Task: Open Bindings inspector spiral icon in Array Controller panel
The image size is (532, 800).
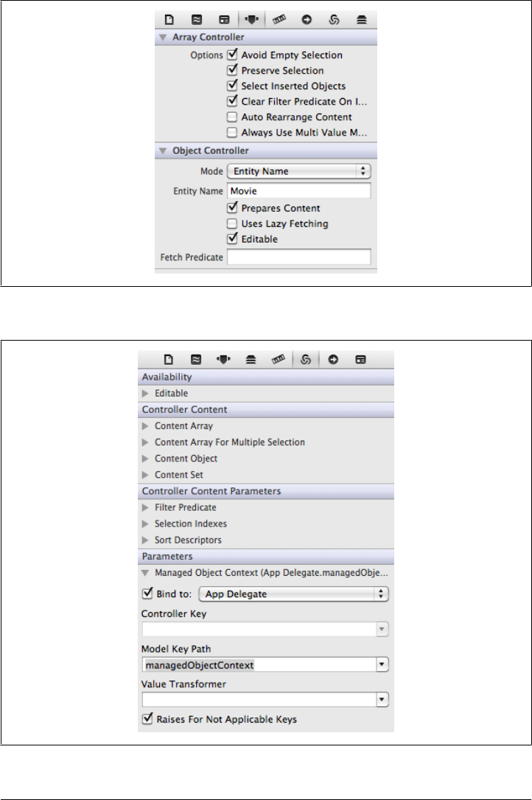Action: pyautogui.click(x=334, y=20)
